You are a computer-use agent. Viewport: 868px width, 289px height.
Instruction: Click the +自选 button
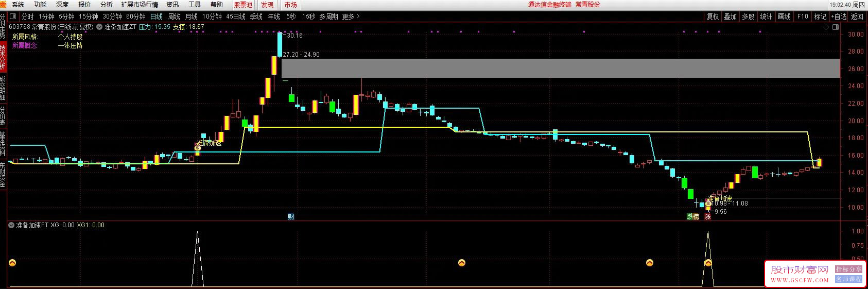click(x=839, y=16)
